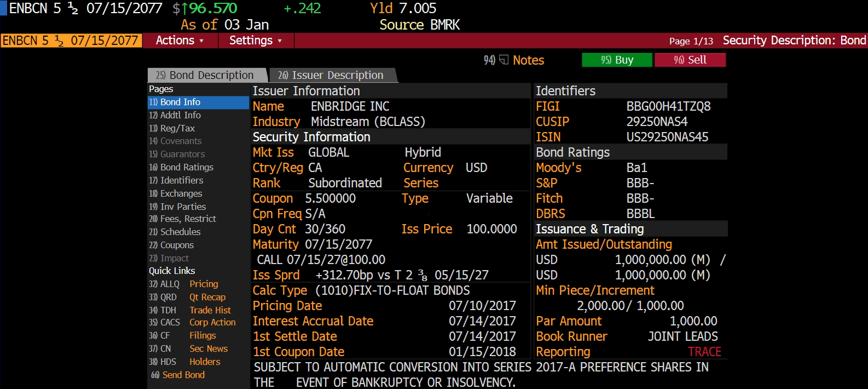Click the Notes icon

point(504,60)
